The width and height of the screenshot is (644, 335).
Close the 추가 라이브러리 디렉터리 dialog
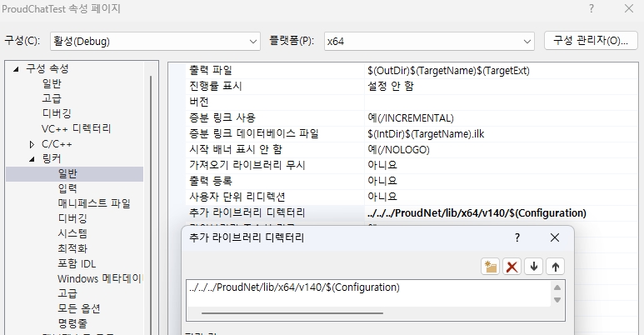coord(555,237)
